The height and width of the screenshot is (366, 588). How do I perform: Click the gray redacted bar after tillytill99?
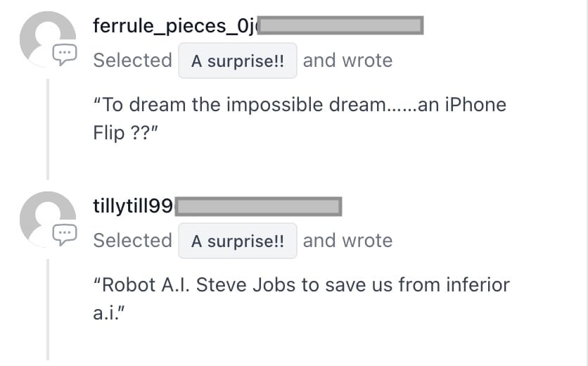[258, 206]
